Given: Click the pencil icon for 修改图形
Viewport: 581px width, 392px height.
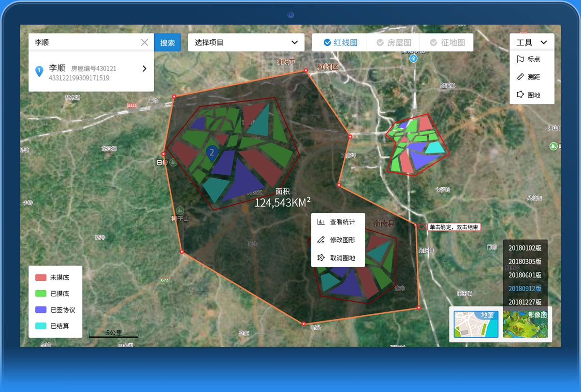Looking at the screenshot, I should [321, 240].
